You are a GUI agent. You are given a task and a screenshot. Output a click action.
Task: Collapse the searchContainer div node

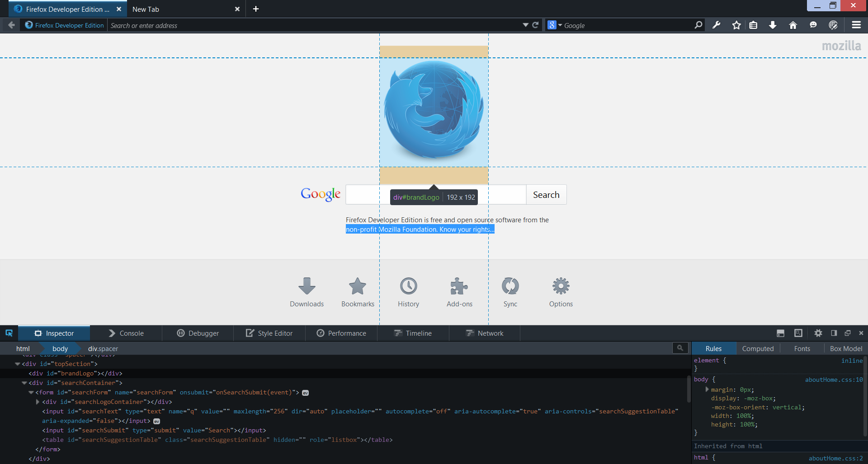point(24,383)
